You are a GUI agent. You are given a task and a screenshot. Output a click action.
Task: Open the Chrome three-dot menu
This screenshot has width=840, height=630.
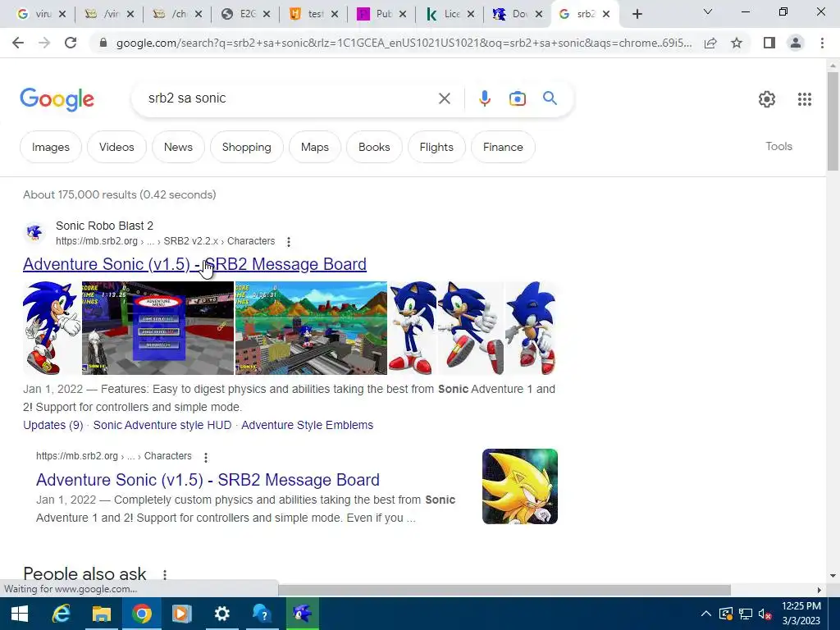point(822,43)
